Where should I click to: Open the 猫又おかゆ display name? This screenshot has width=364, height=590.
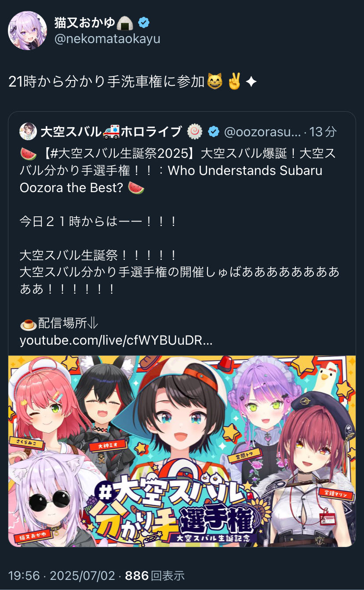point(86,22)
